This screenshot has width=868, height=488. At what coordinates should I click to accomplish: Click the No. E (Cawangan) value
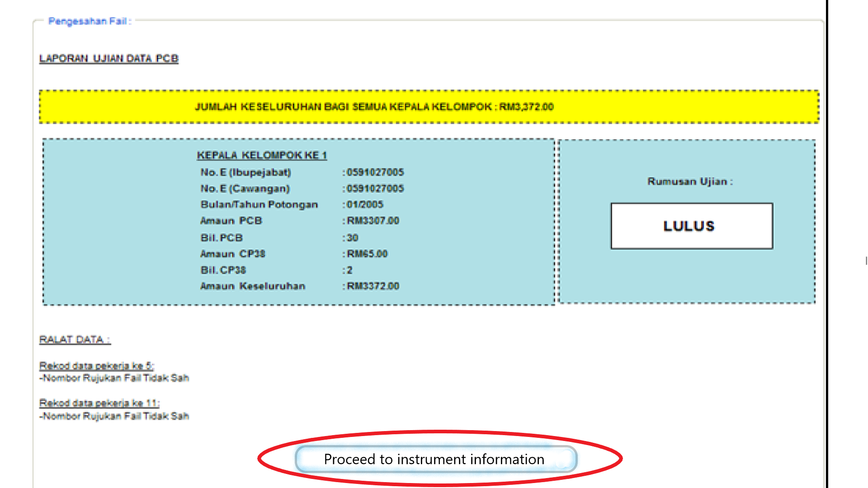click(375, 188)
